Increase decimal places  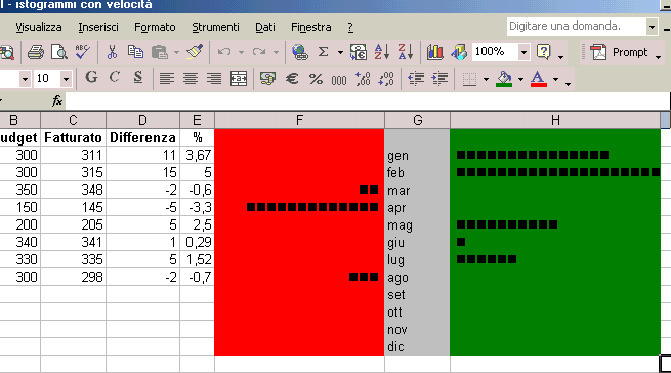(363, 79)
